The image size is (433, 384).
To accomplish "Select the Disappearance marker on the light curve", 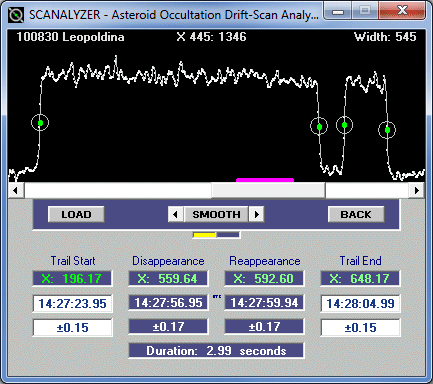I will click(x=319, y=126).
